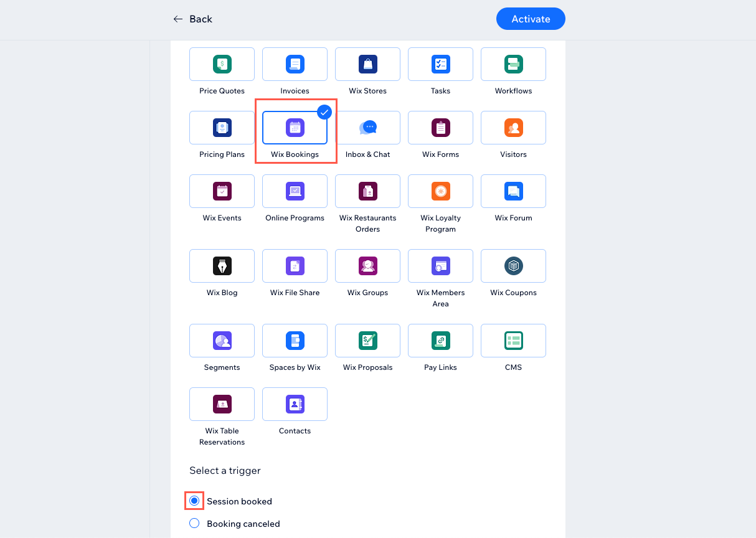Select the Wix Events icon
Image resolution: width=756 pixels, height=538 pixels.
point(222,191)
